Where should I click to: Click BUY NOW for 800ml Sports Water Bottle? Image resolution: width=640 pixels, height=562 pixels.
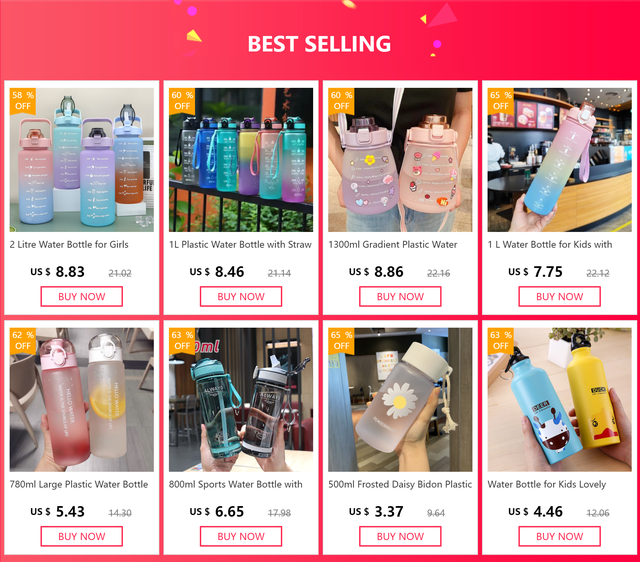pyautogui.click(x=241, y=536)
